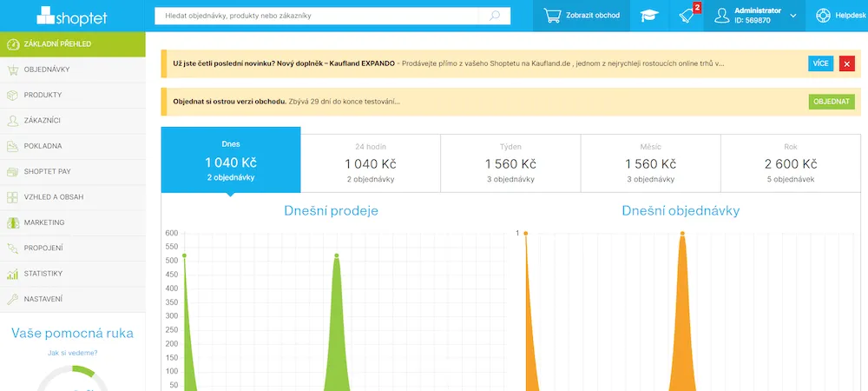
Task: Click the orange orders chart peak point
Action: point(682,233)
